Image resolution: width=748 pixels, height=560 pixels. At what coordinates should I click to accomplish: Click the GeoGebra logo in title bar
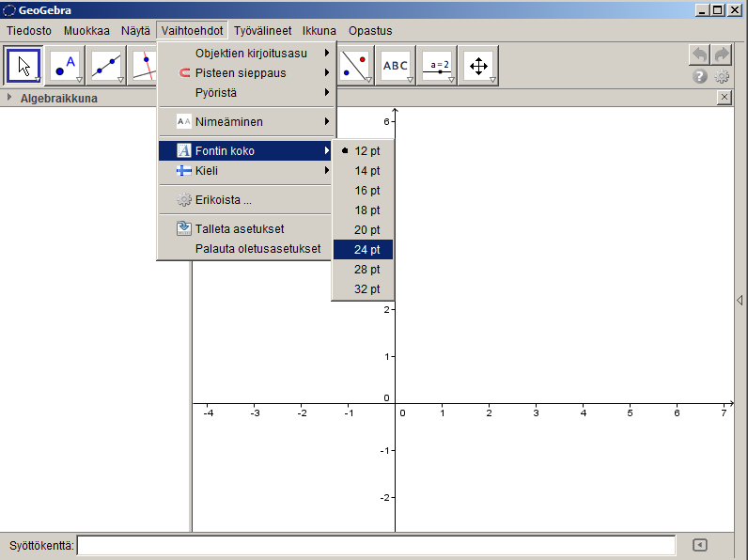pyautogui.click(x=9, y=10)
